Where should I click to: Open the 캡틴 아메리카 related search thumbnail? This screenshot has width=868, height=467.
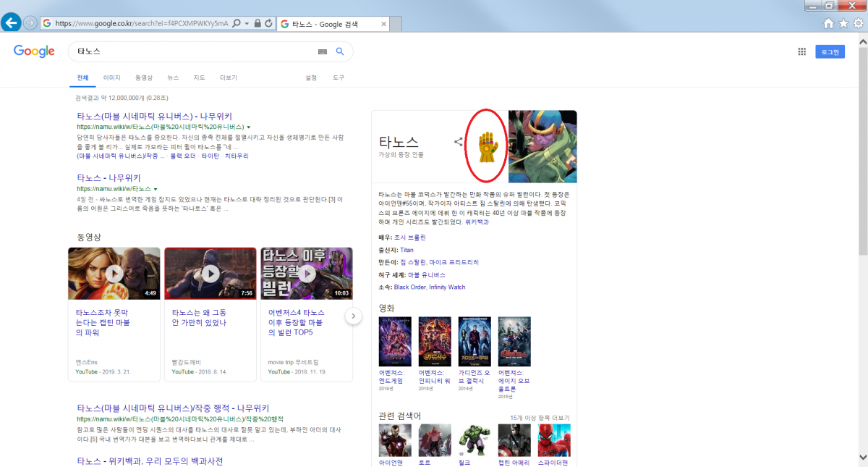(x=514, y=440)
